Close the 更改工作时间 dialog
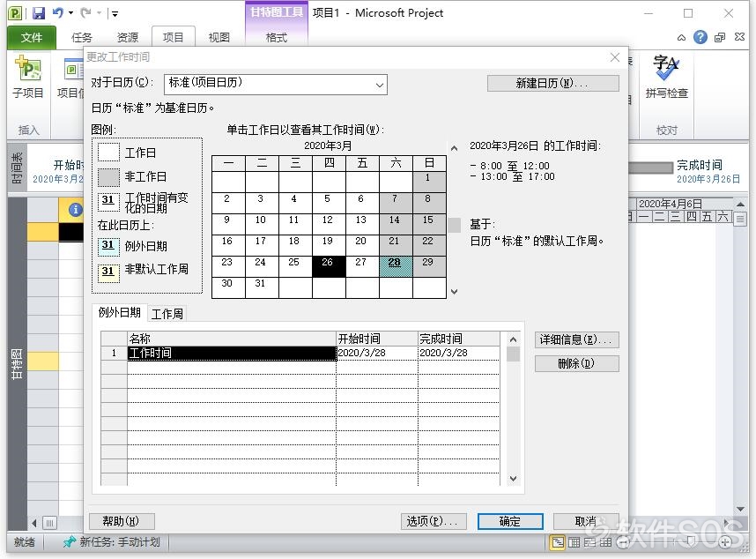This screenshot has height=559, width=756. 615,57
